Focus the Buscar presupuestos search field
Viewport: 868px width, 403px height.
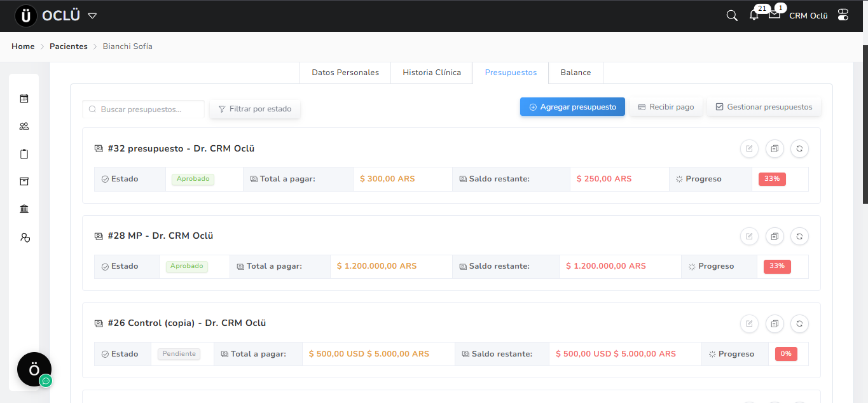click(144, 109)
